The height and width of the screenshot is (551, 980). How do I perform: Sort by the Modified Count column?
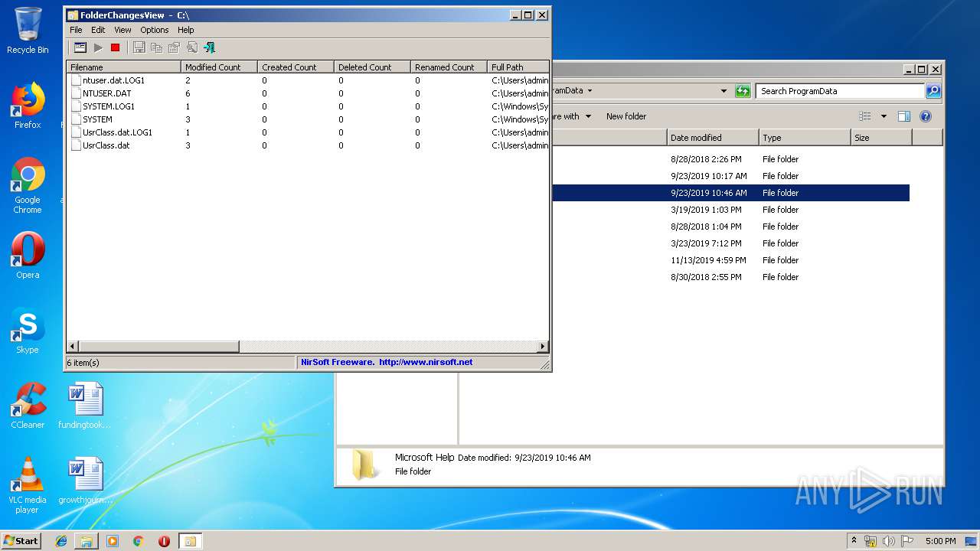click(x=220, y=67)
